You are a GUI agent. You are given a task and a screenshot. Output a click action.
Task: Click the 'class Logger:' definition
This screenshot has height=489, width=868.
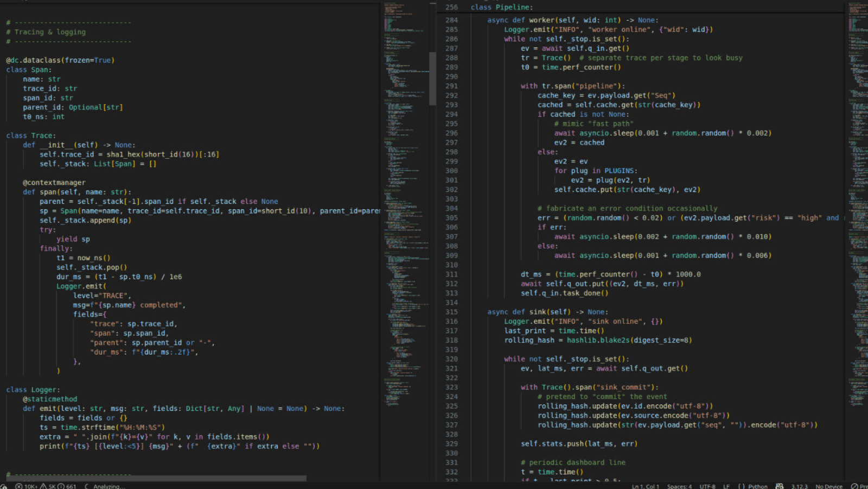pos(33,390)
